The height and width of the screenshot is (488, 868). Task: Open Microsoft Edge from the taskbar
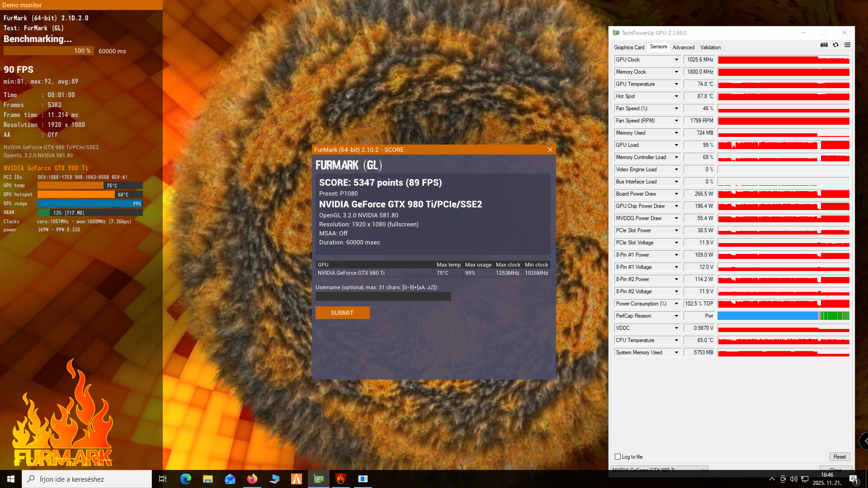[185, 479]
